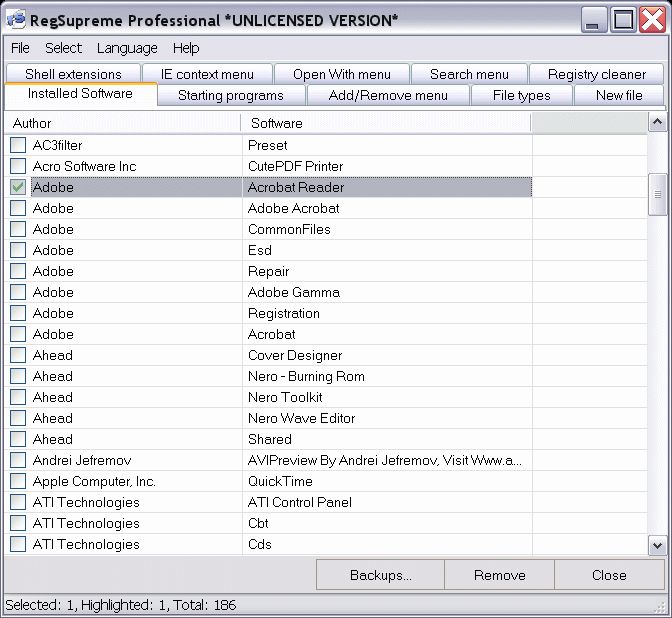Viewport: 672px width, 618px height.
Task: Enable the Ahead Nero Toolkit checkbox
Action: tap(18, 397)
